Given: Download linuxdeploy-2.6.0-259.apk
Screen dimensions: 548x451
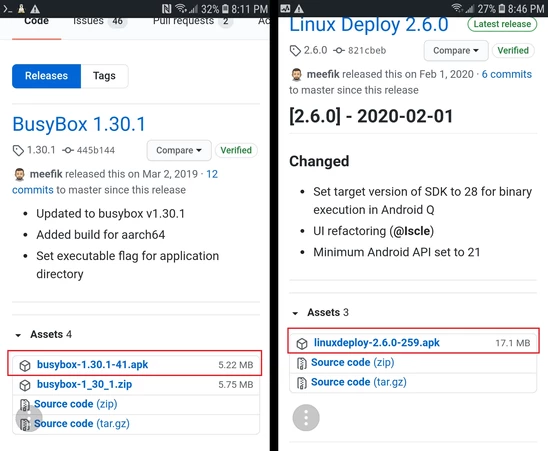Looking at the screenshot, I should click(x=376, y=343).
